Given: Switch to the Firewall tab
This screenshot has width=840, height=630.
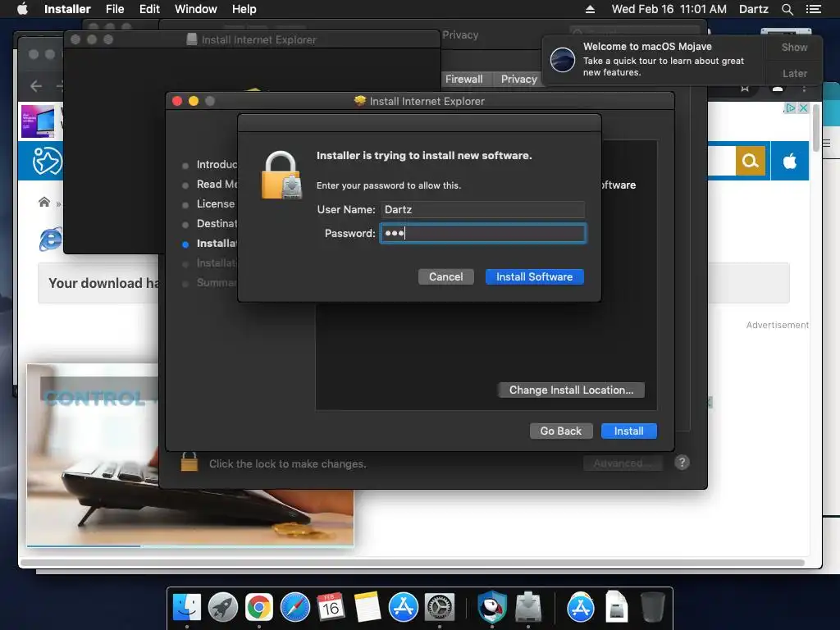Looking at the screenshot, I should 464,79.
